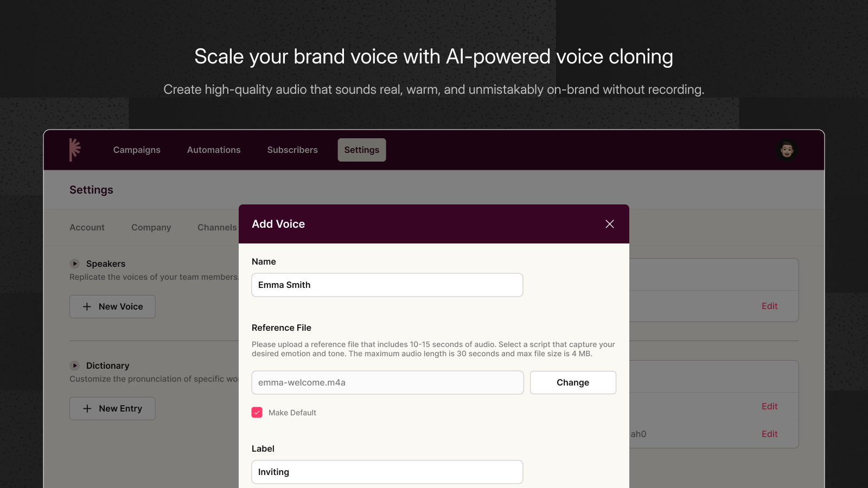Open the Campaigns menu item

point(137,150)
